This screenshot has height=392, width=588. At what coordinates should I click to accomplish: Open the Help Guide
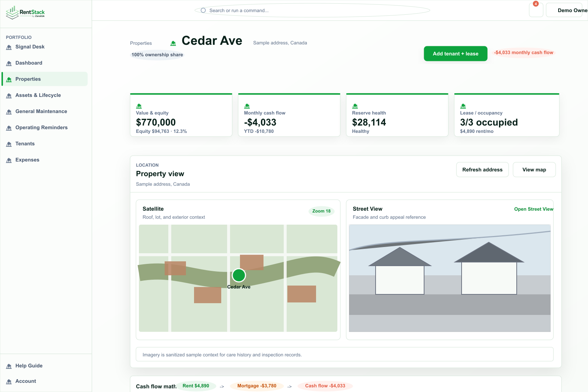45,366
